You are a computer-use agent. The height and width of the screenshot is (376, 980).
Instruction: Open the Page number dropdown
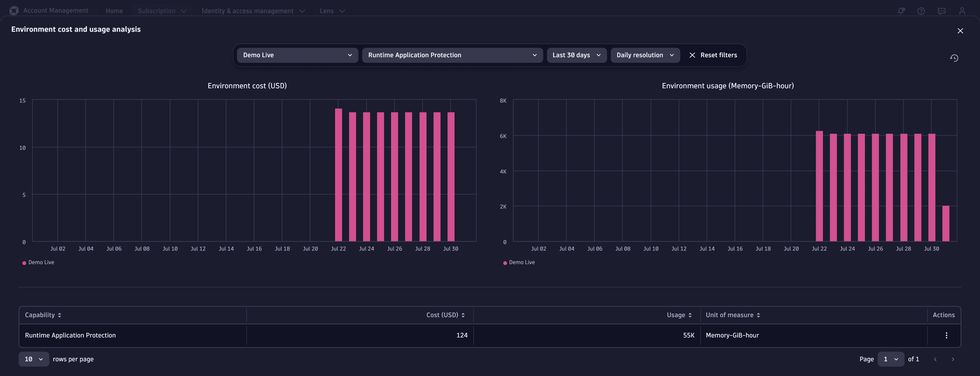pyautogui.click(x=891, y=359)
